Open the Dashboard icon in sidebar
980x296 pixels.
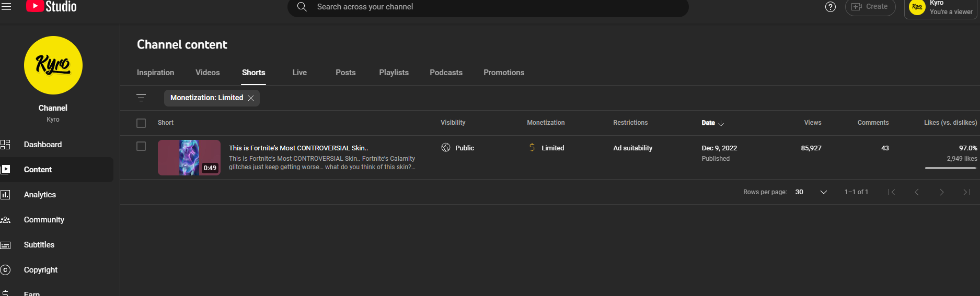coord(5,145)
